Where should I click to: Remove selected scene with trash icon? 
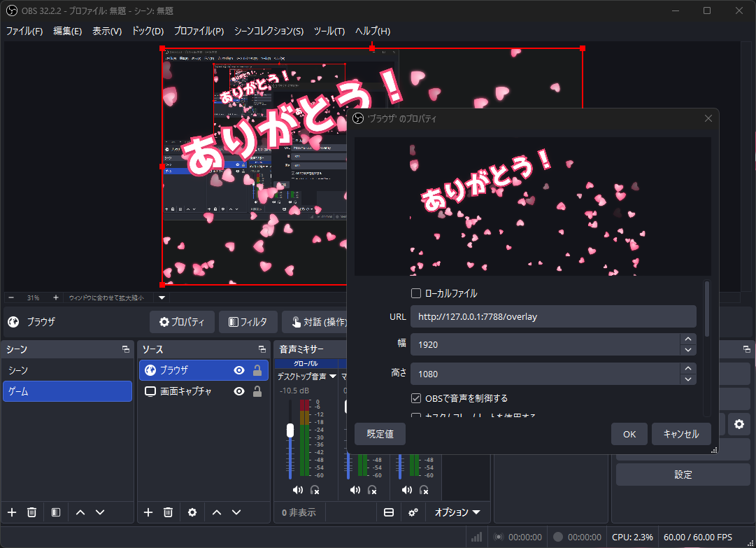click(x=32, y=512)
